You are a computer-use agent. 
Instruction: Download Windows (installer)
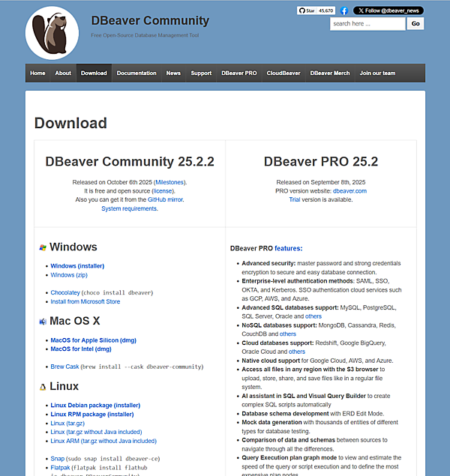(x=77, y=266)
